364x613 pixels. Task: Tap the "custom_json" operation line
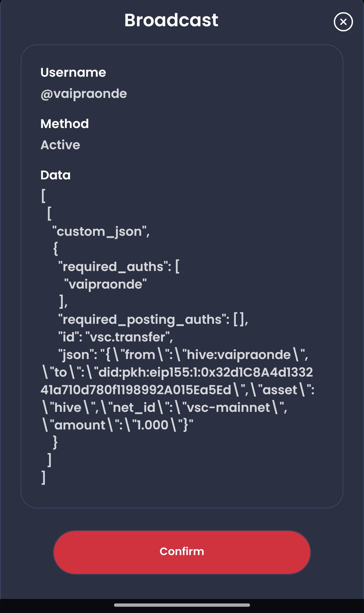pyautogui.click(x=101, y=232)
